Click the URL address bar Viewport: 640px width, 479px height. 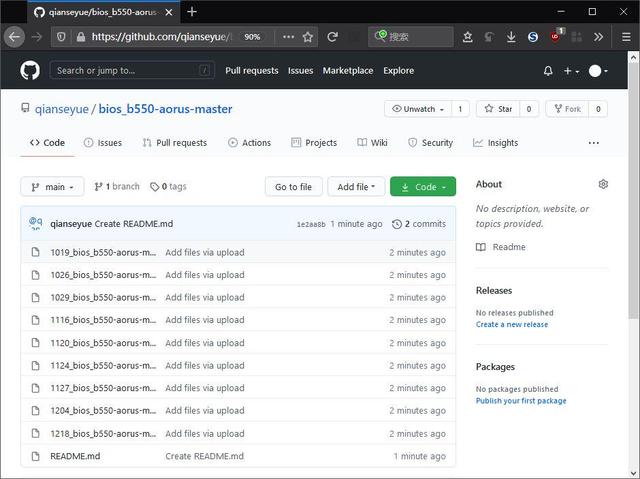(x=161, y=37)
